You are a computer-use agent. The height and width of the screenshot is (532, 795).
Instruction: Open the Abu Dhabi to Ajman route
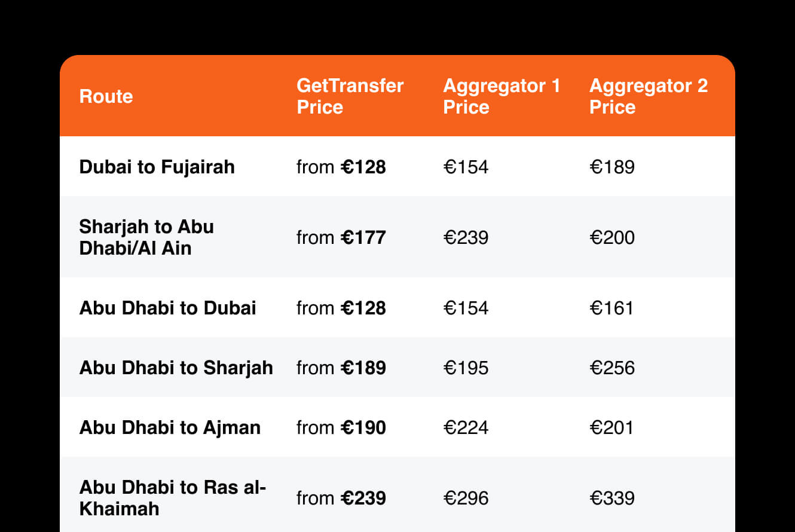pos(170,427)
